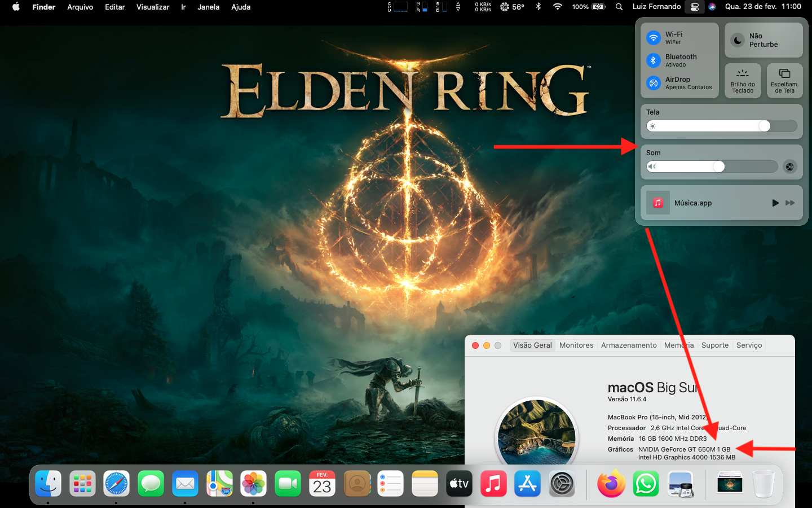This screenshot has width=812, height=508.
Task: Click the fan temperature 56° status item
Action: (512, 7)
